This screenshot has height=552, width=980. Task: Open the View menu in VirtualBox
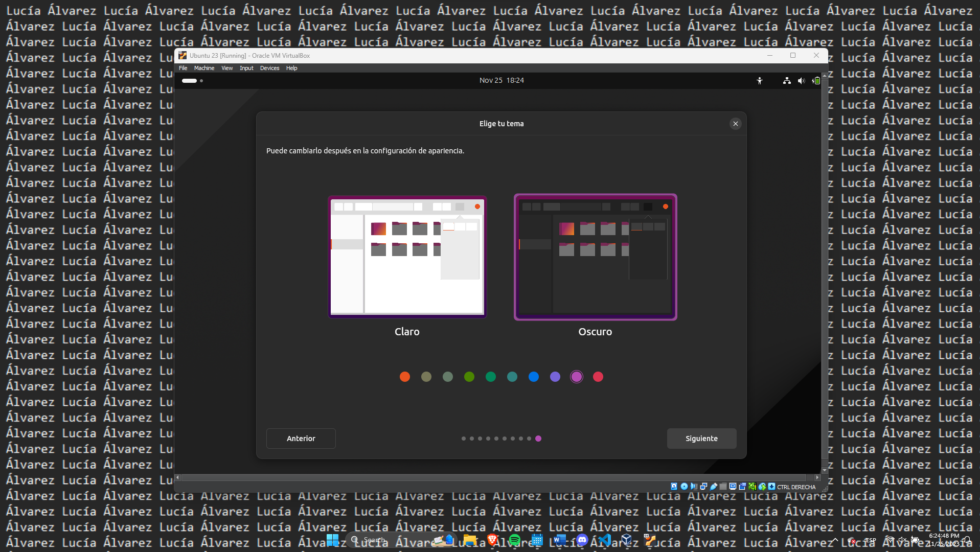(x=227, y=68)
